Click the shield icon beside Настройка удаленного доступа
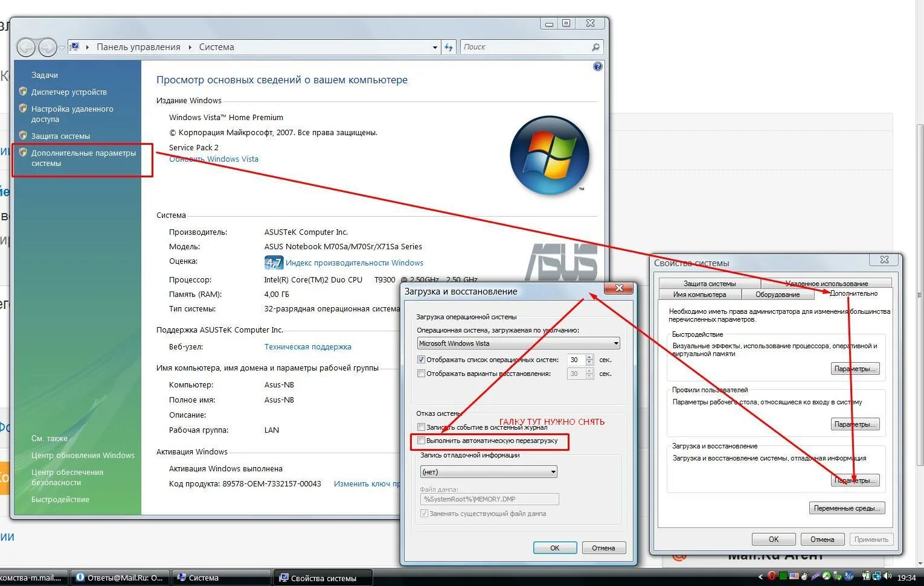This screenshot has height=586, width=924. [x=23, y=109]
